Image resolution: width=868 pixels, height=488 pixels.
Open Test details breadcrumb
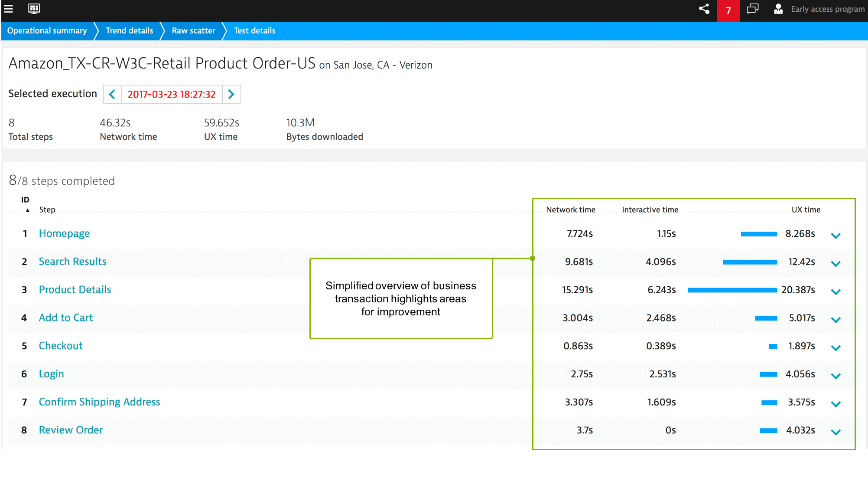pos(254,31)
